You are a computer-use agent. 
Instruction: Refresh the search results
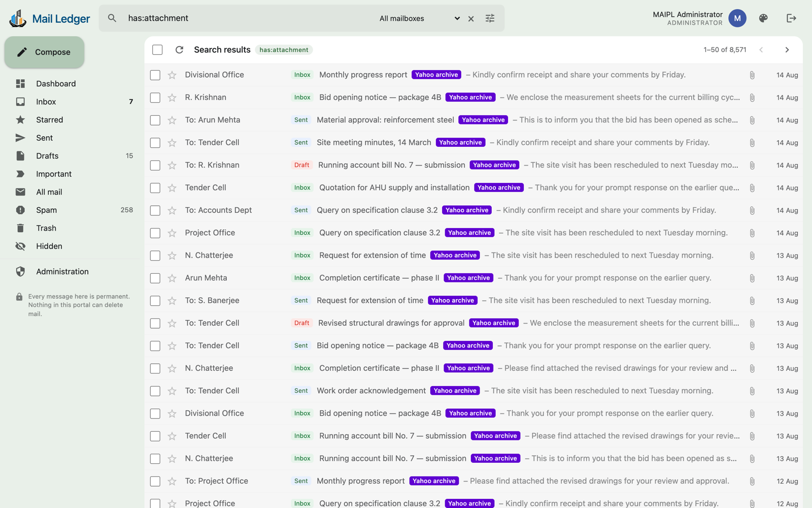tap(179, 50)
